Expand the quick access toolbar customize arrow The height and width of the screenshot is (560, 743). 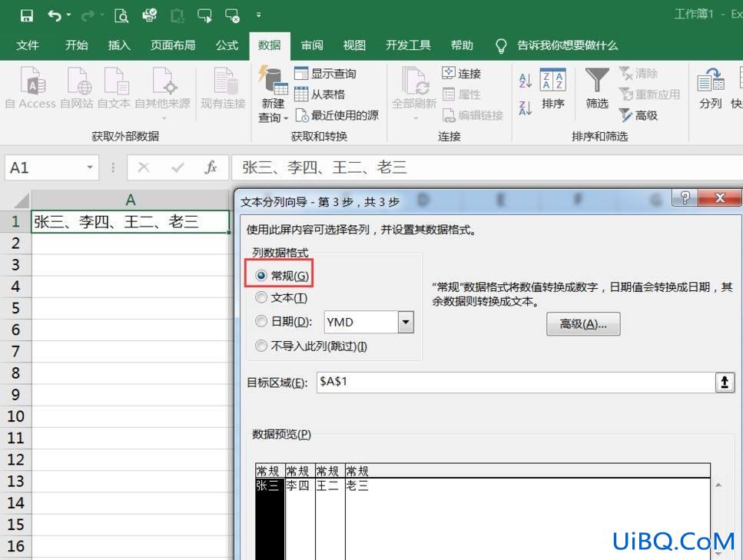[x=258, y=15]
